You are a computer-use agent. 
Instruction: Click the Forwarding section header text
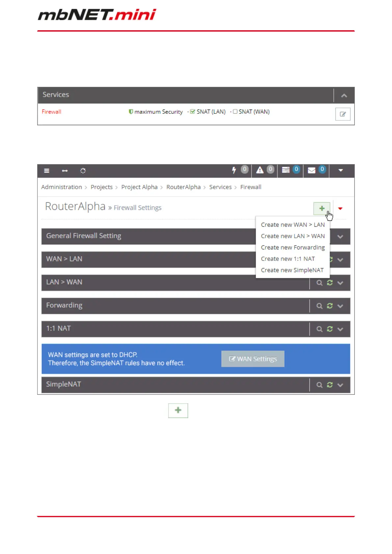(64, 305)
